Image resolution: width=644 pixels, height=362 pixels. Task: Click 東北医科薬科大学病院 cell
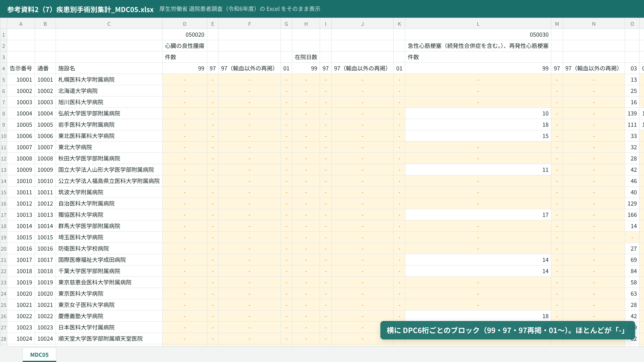[x=109, y=136]
